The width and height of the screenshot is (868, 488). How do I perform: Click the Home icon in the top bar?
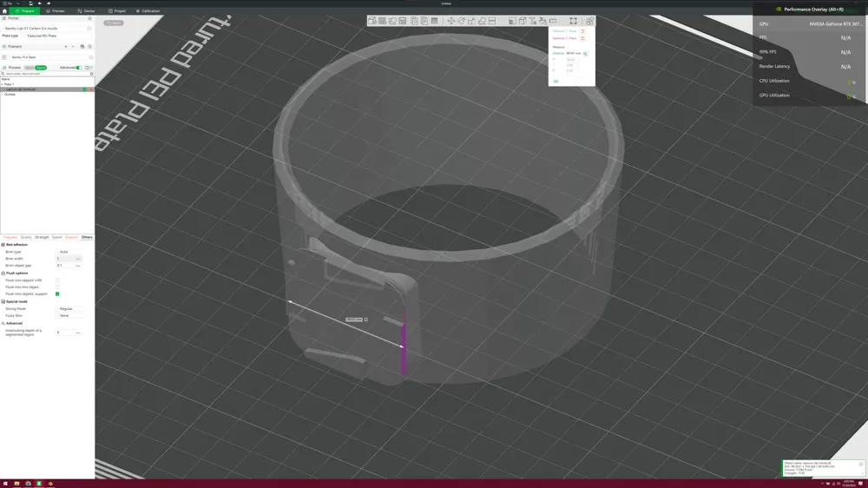coord(5,11)
